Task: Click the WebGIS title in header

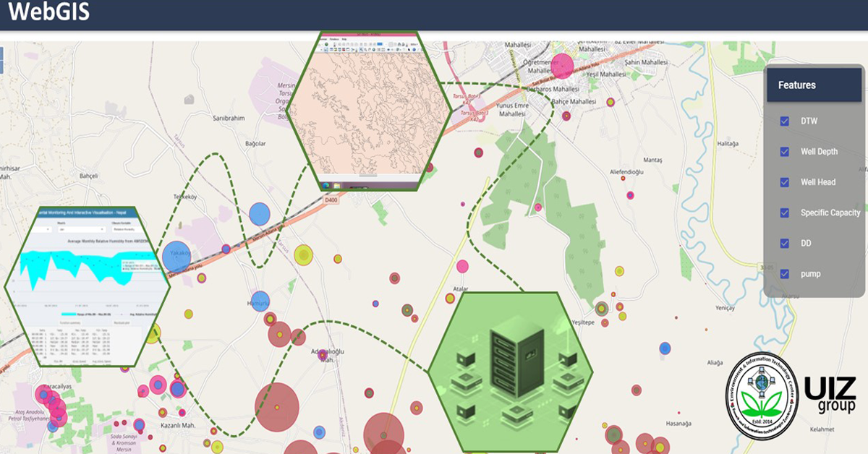Action: [x=49, y=13]
